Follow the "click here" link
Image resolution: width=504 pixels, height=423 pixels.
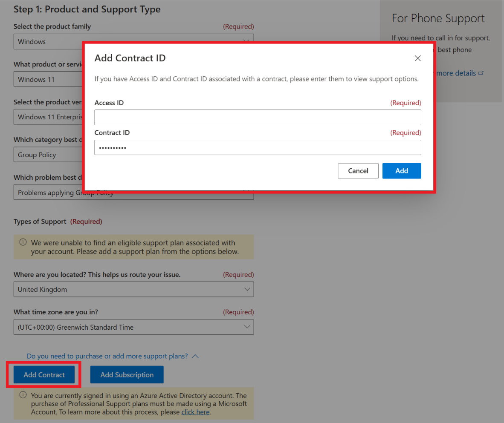[x=195, y=412]
